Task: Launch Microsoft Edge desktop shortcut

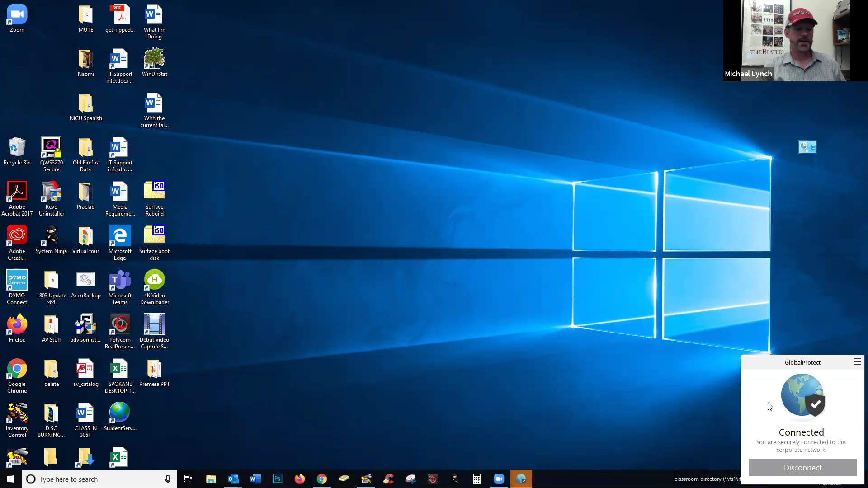Action: (x=120, y=243)
